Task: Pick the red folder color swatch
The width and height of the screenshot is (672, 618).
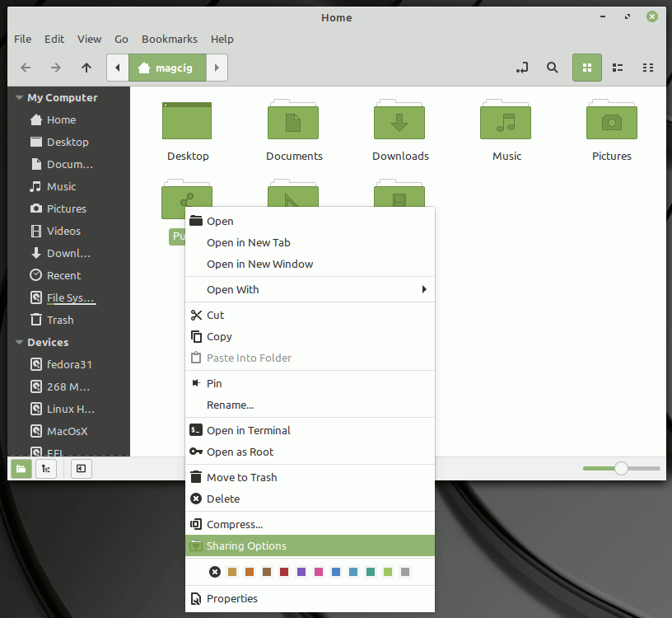Action: pyautogui.click(x=284, y=572)
